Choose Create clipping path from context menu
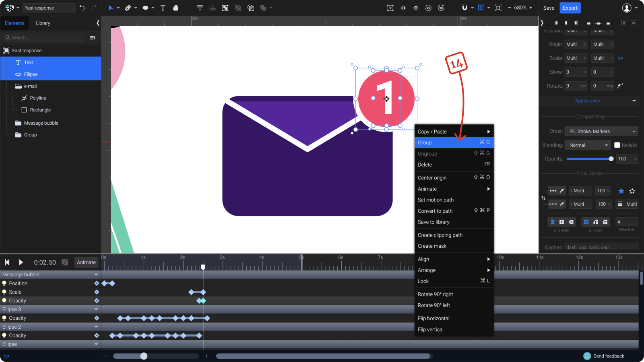644x362 pixels. coord(440,235)
